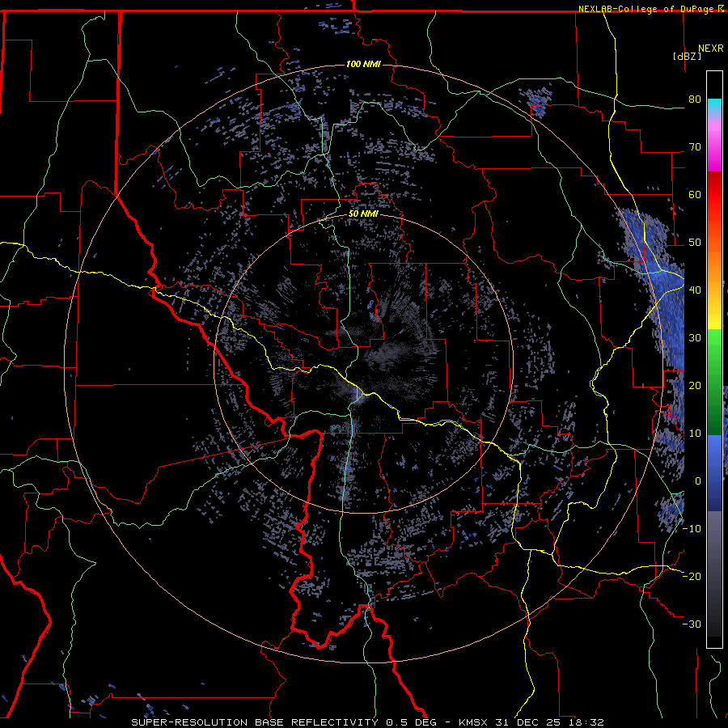This screenshot has height=728, width=728.
Task: Click the blue band of the reflectivity color bar
Action: [x=714, y=472]
